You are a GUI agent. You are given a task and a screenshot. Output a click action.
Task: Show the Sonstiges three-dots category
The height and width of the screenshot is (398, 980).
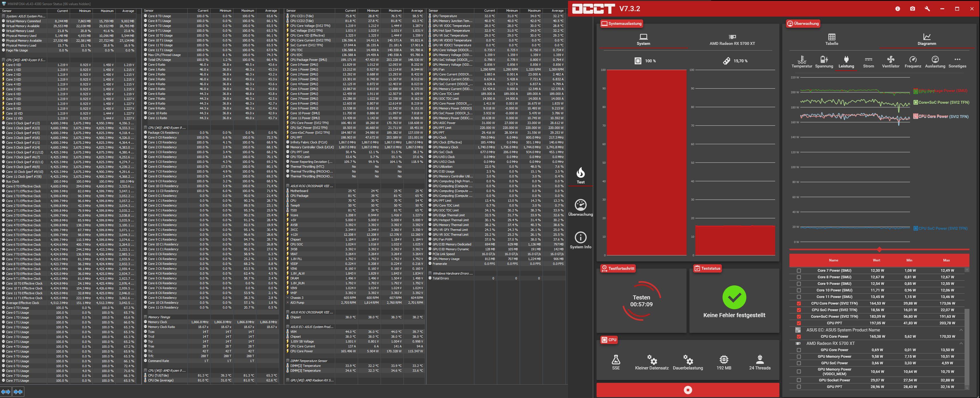tap(957, 62)
